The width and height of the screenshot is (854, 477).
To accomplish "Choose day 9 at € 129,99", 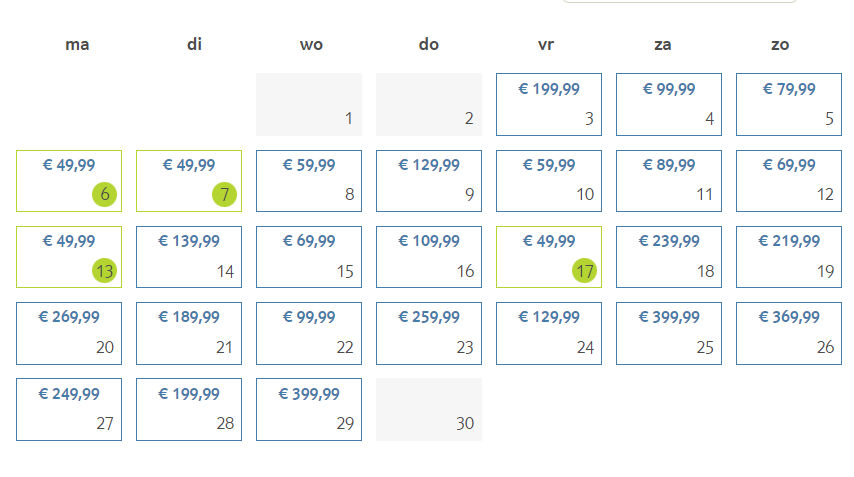I will tap(429, 181).
